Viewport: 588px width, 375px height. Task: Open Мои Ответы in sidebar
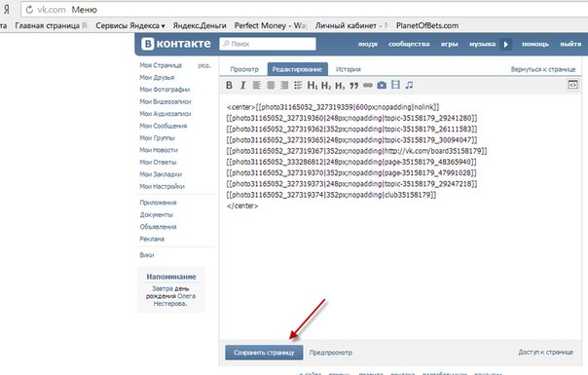158,162
